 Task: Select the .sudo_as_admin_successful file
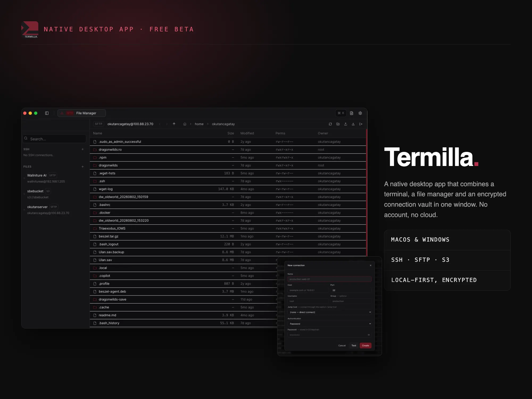tap(228, 142)
